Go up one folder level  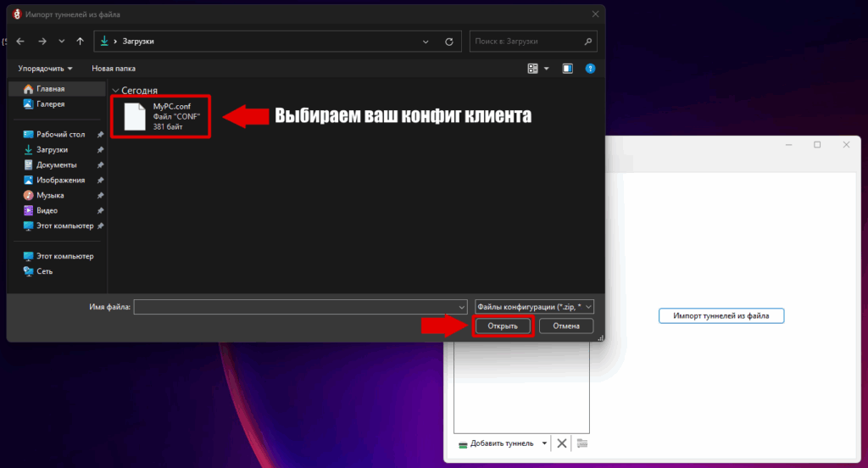[x=80, y=41]
